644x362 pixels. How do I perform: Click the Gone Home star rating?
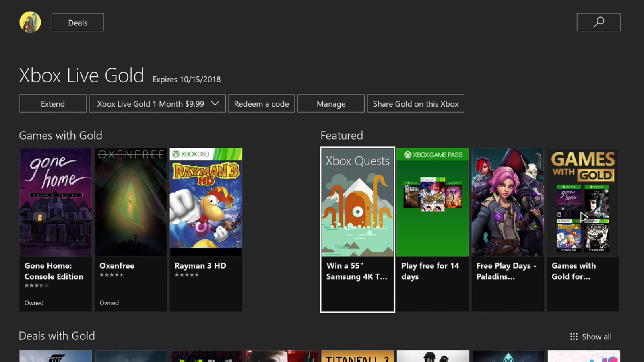pos(36,286)
